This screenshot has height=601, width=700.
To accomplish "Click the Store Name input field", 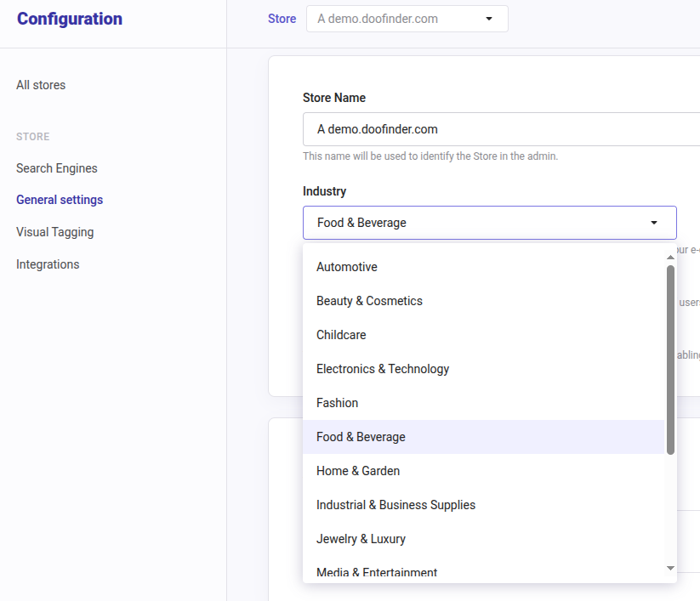I will pos(500,129).
